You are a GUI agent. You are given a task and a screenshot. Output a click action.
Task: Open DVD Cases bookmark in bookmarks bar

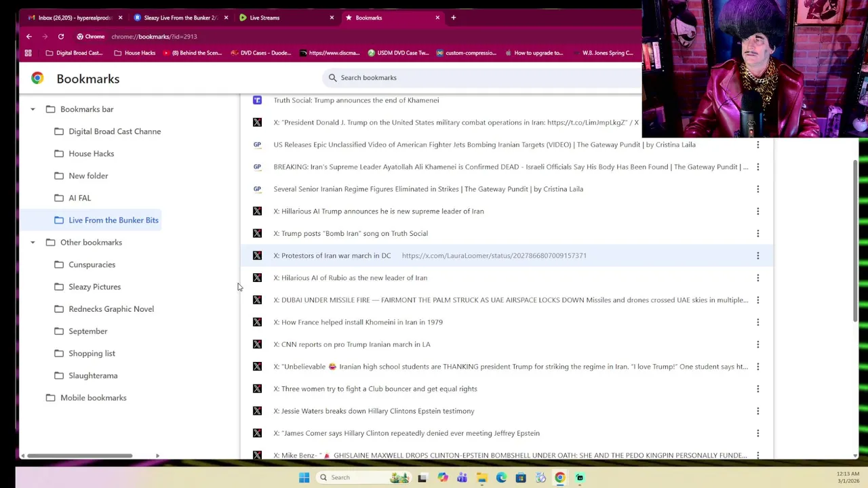pyautogui.click(x=260, y=53)
